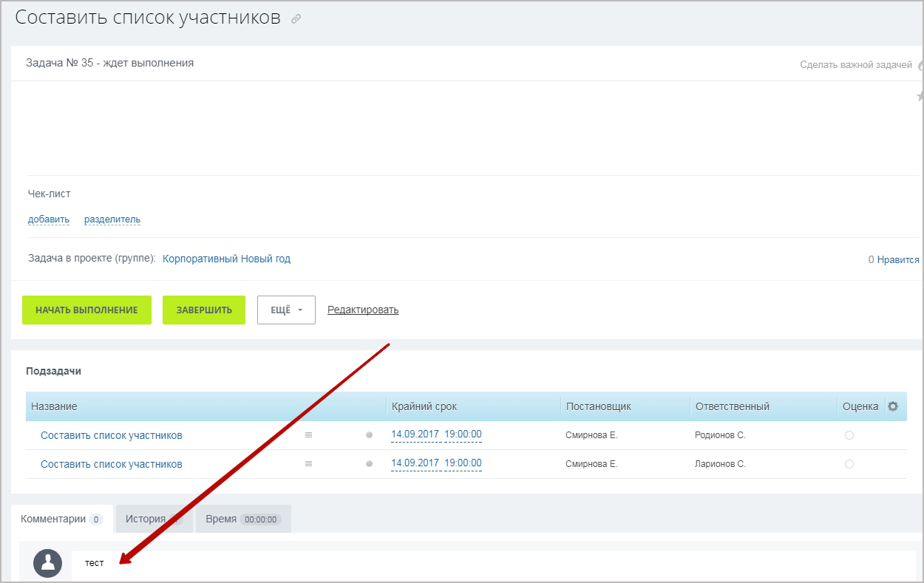The height and width of the screenshot is (583, 924).
Task: Click the link icon beside the task title
Action: [296, 20]
